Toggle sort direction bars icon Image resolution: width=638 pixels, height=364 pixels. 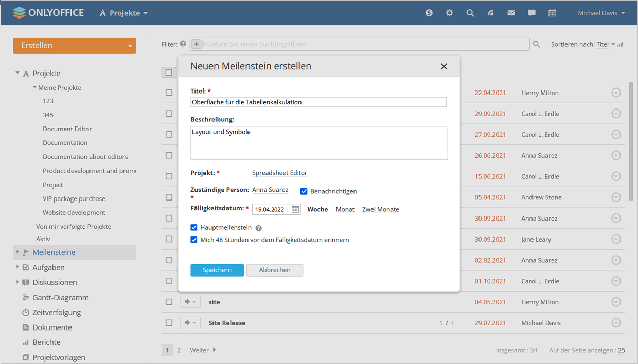[x=620, y=44]
